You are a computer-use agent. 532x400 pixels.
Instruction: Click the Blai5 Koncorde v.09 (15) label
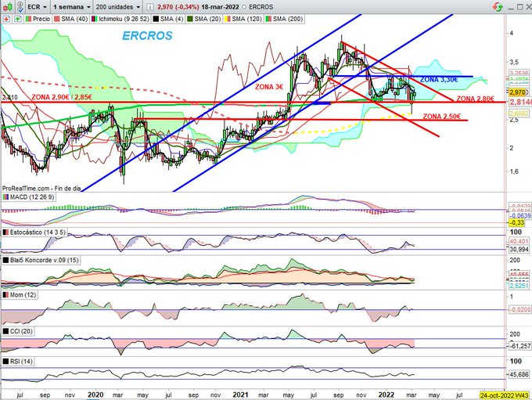tap(44, 260)
